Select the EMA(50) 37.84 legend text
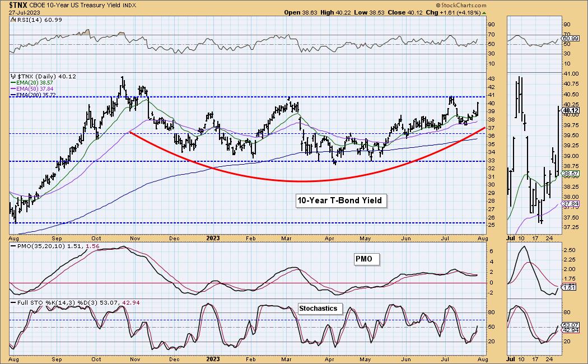Screen dimensions: 588x364 tap(35, 89)
